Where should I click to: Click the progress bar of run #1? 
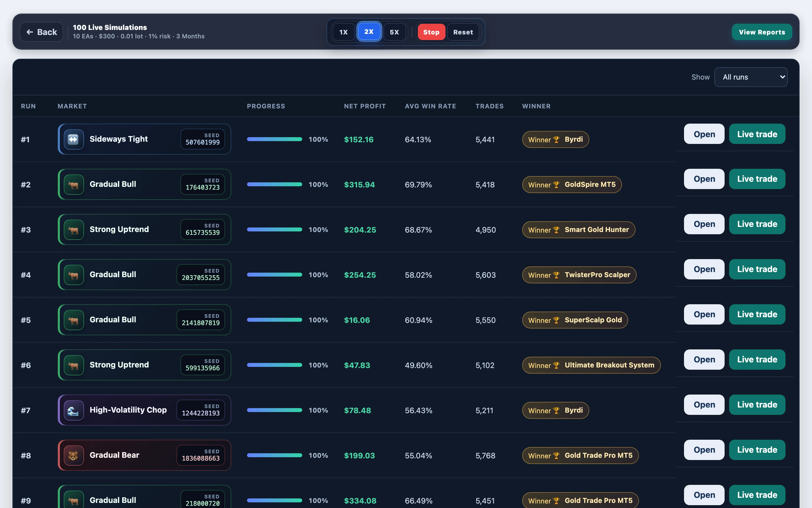pyautogui.click(x=274, y=139)
